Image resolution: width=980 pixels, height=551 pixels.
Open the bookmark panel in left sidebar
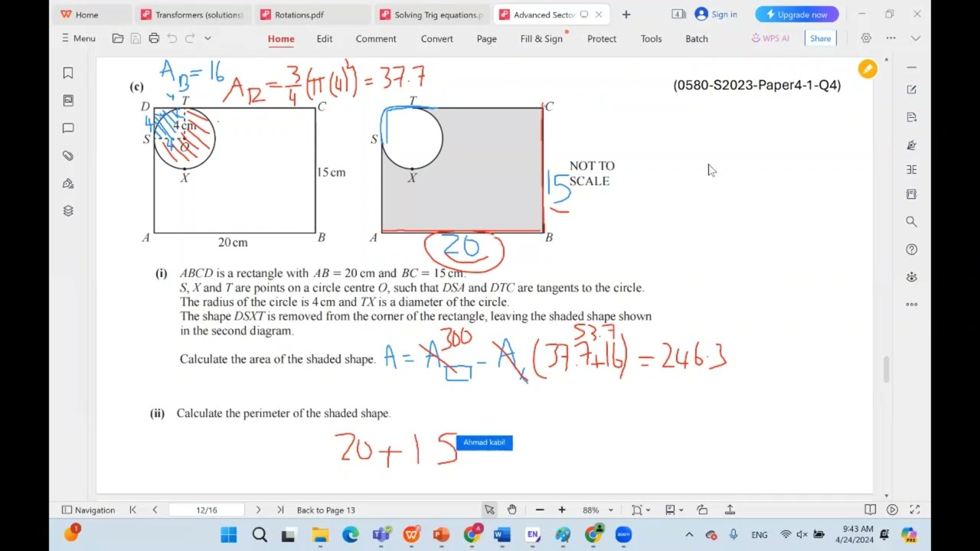68,73
